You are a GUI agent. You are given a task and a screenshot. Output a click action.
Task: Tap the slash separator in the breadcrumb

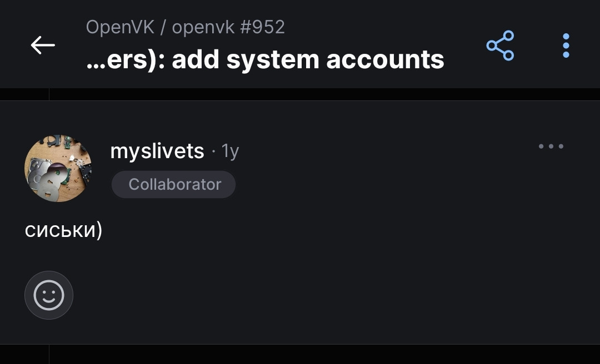[x=163, y=28]
